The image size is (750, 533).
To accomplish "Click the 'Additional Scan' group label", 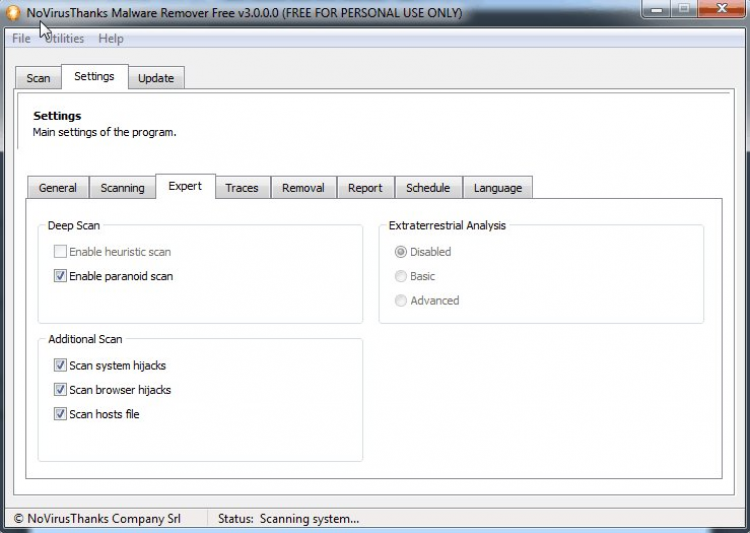I will (x=85, y=339).
